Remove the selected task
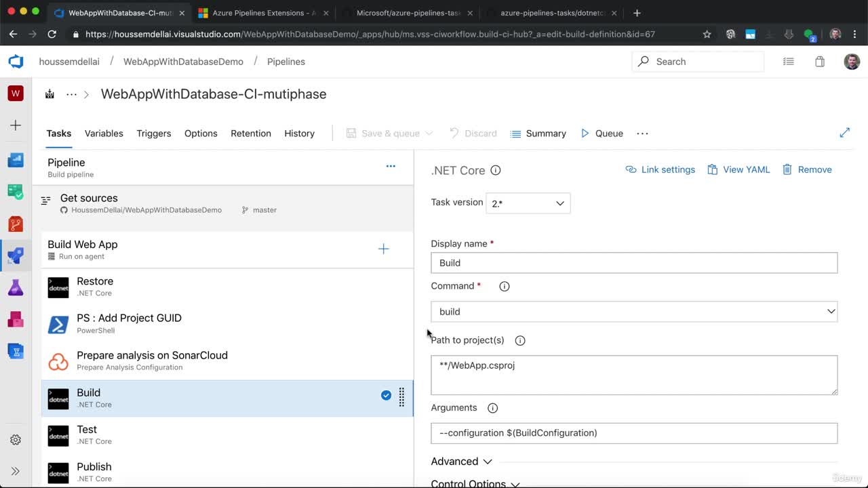Screen dimensions: 868x488 [x=807, y=169]
